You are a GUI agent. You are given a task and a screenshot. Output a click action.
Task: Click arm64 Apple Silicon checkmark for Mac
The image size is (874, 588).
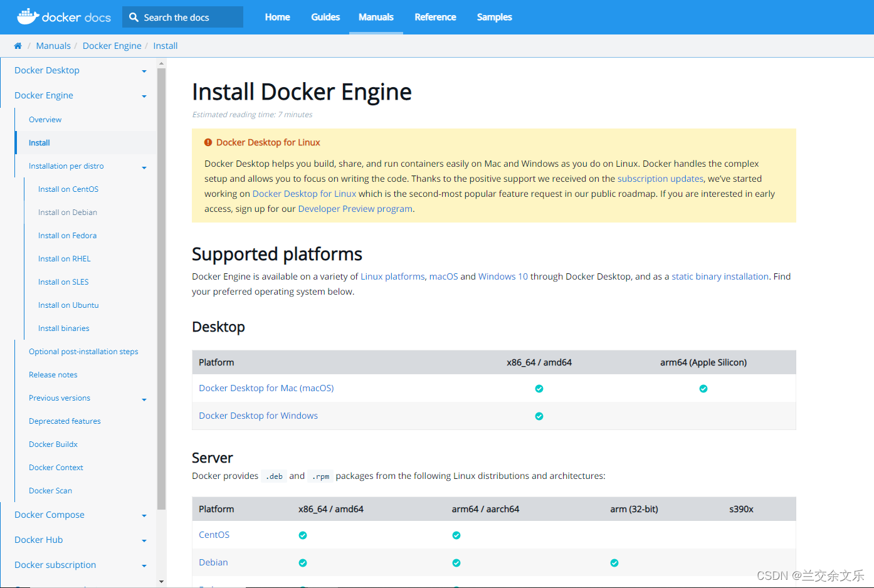(x=703, y=389)
